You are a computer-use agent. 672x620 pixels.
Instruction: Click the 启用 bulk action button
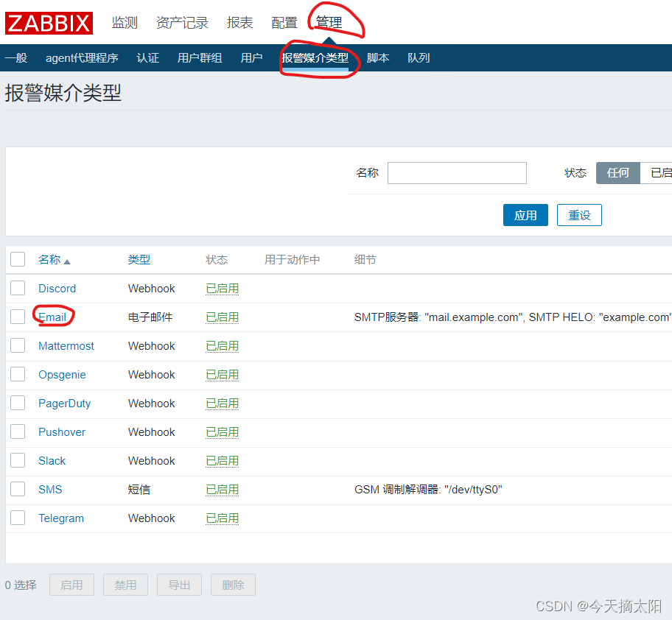click(x=71, y=585)
